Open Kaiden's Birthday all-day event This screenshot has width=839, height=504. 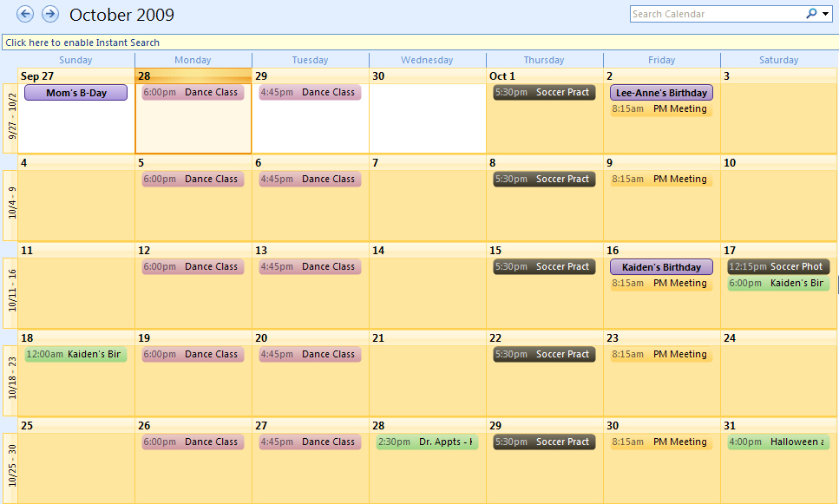tap(661, 267)
